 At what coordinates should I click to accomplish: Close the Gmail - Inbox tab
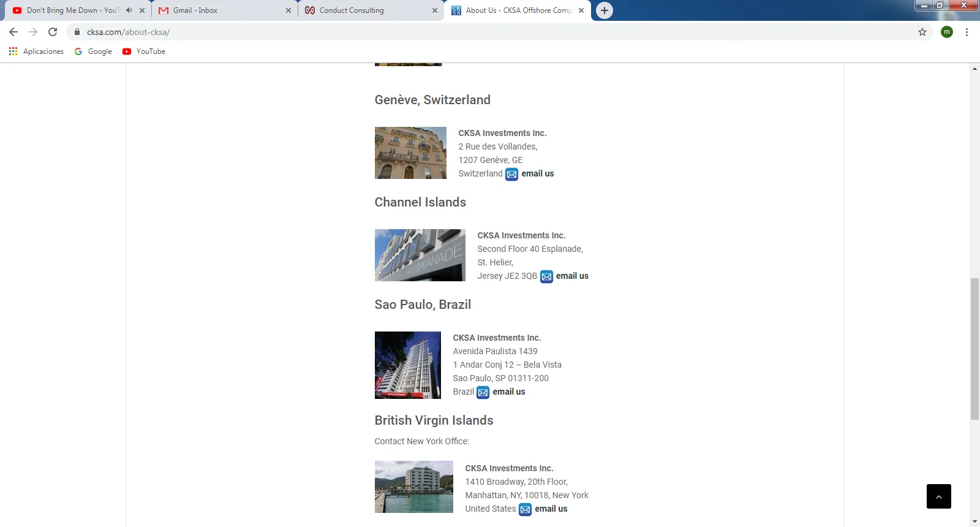pos(288,10)
